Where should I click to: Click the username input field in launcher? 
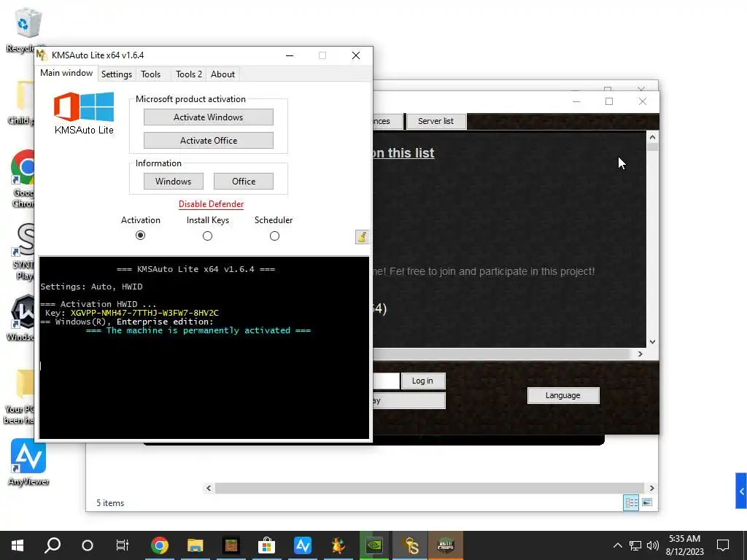pyautogui.click(x=386, y=381)
